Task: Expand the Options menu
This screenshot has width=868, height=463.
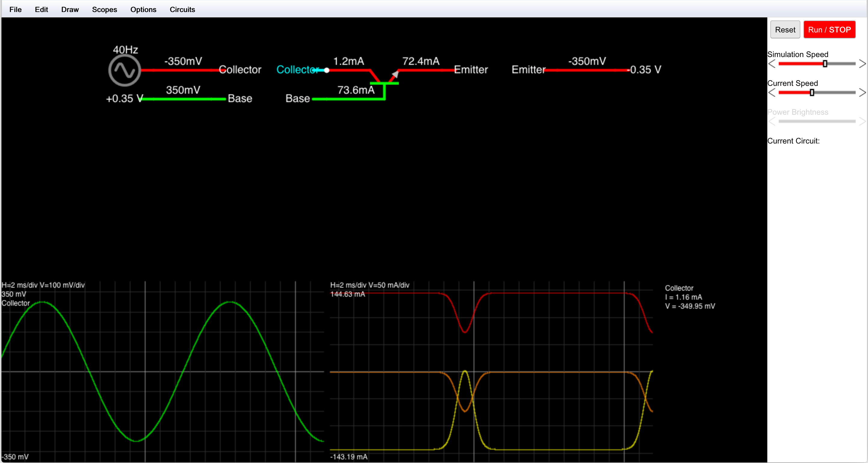Action: pyautogui.click(x=143, y=9)
